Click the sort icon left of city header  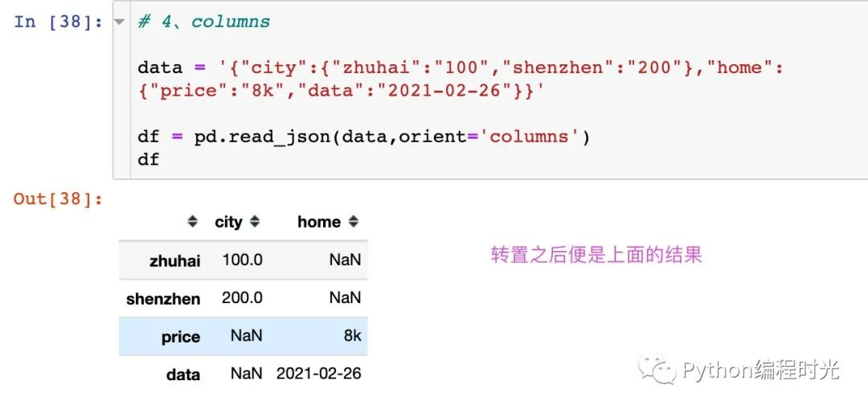pyautogui.click(x=191, y=222)
